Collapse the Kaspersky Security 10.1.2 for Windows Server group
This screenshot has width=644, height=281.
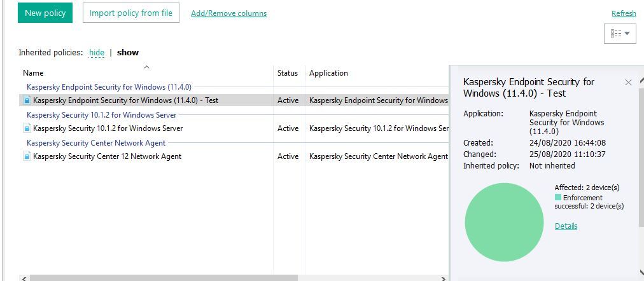click(x=101, y=115)
